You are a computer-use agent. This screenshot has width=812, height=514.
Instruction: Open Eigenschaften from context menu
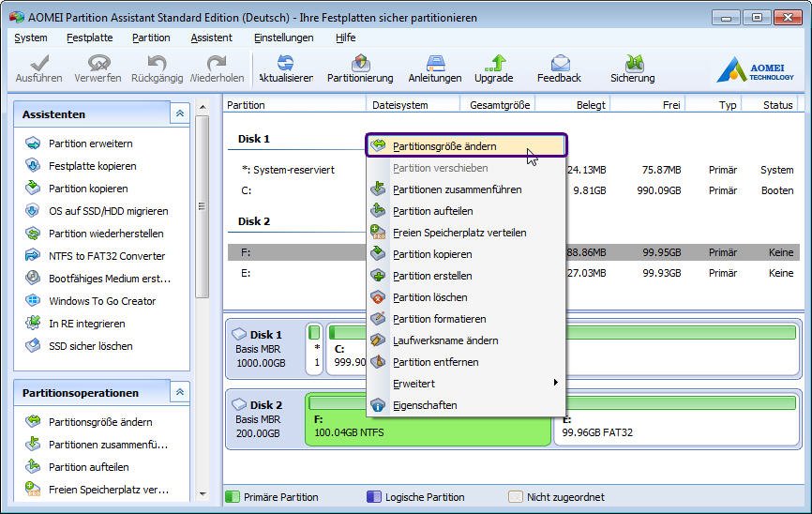(466, 405)
